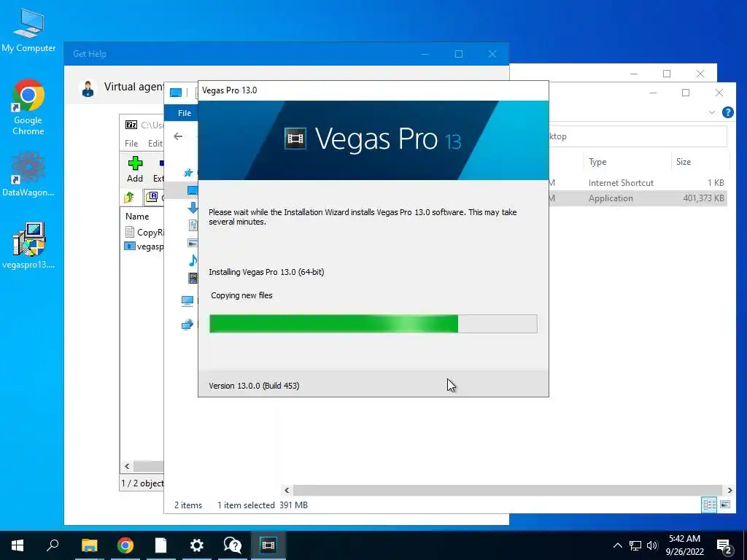Switch Explorer to large icons view
Image resolution: width=747 pixels, height=560 pixels.
coord(725,505)
